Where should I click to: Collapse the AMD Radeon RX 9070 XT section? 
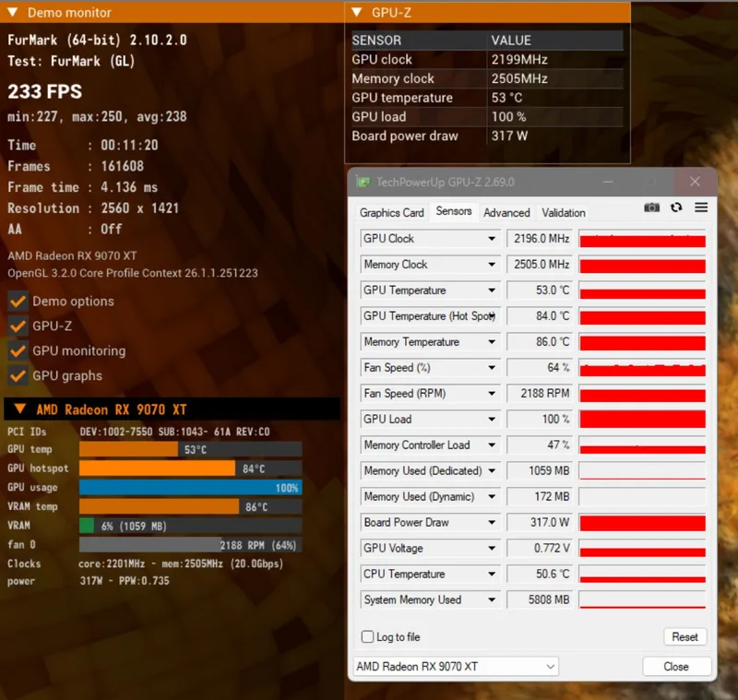(x=20, y=409)
